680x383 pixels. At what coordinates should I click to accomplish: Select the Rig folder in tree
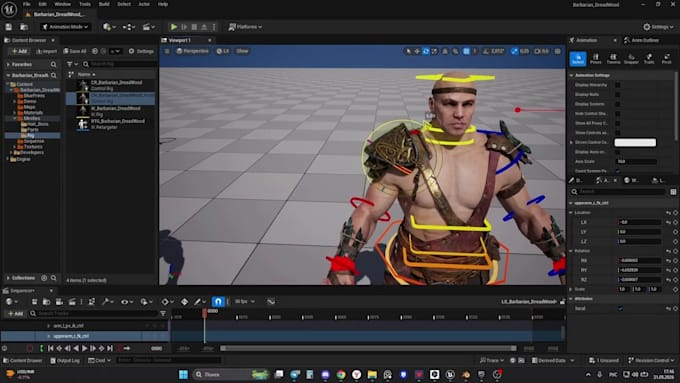[30, 135]
